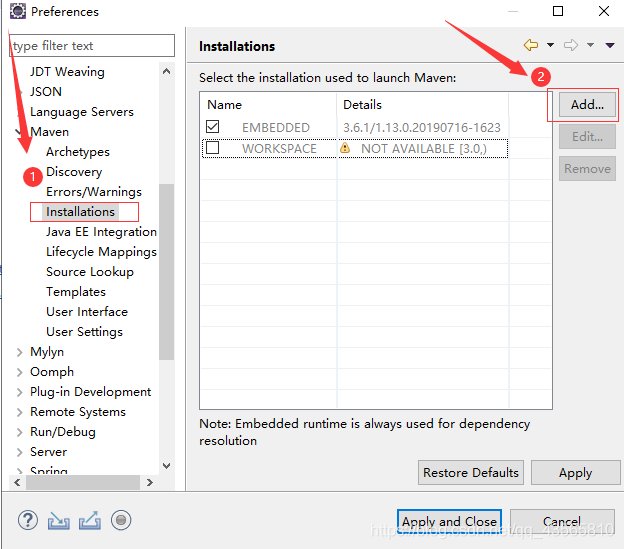Image resolution: width=624 pixels, height=549 pixels.
Task: Open the back history dropdown arrow
Action: (x=550, y=45)
